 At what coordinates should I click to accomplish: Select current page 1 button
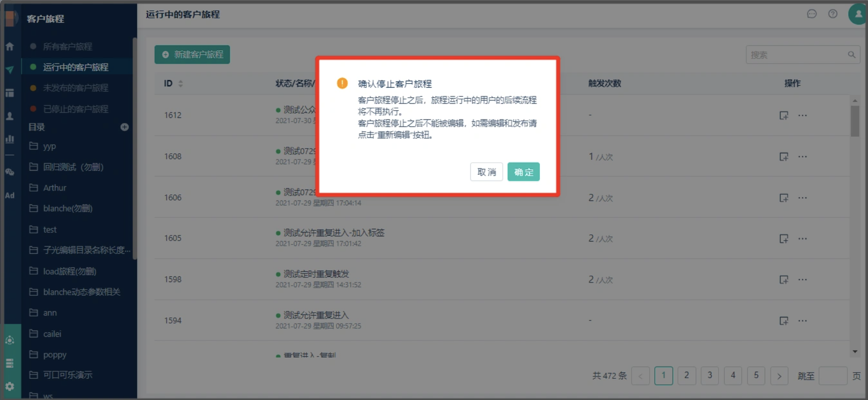[663, 375]
